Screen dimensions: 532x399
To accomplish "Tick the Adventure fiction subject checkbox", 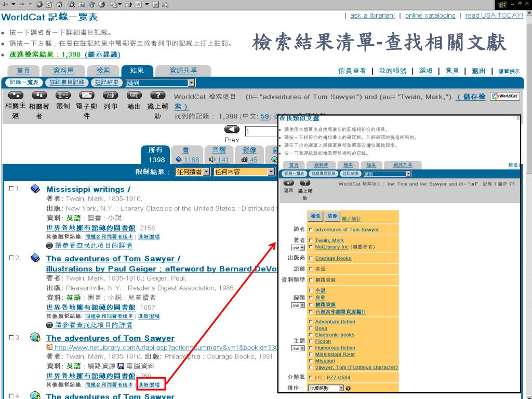I will pos(311,322).
